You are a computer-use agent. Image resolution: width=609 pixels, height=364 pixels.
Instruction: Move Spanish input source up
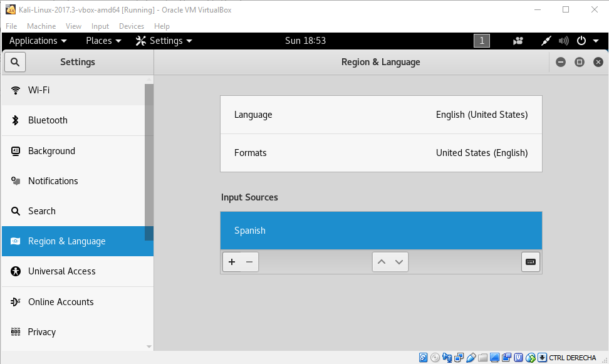[381, 262]
